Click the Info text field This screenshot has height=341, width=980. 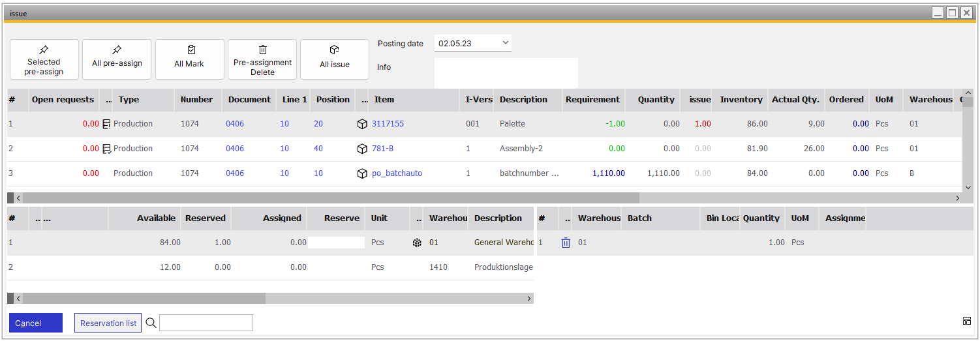click(506, 72)
